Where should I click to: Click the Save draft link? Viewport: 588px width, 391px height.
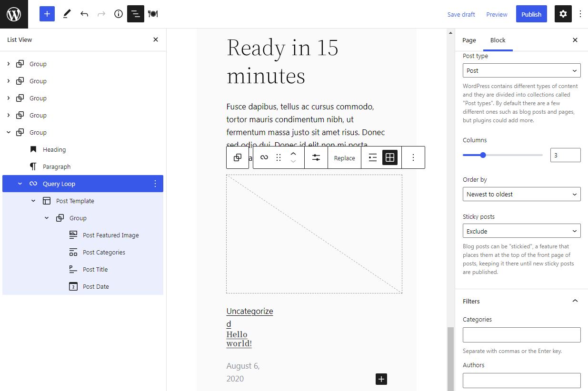point(461,14)
